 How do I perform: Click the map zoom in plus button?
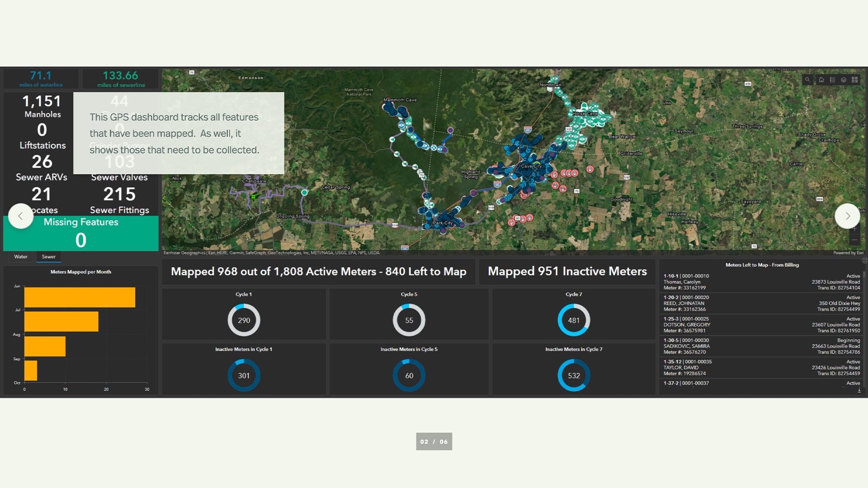pos(854,229)
